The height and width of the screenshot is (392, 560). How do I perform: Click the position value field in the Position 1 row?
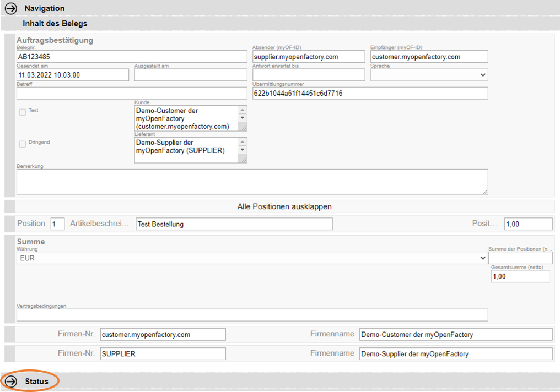tap(528, 224)
